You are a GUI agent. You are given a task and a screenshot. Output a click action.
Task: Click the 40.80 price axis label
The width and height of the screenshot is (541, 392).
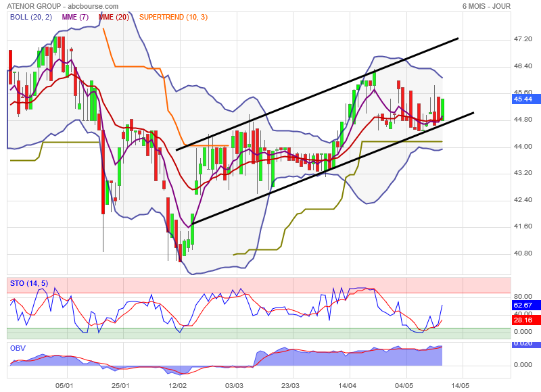pos(523,253)
